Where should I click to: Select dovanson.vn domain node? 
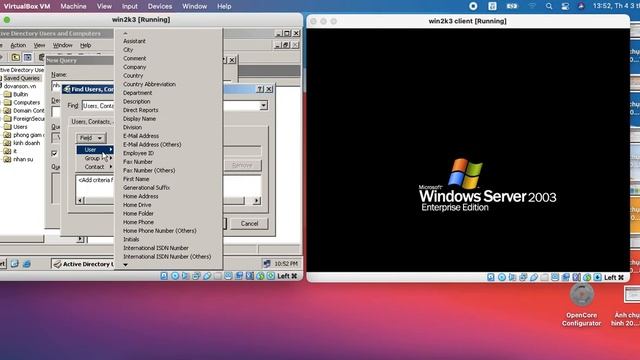pos(20,86)
